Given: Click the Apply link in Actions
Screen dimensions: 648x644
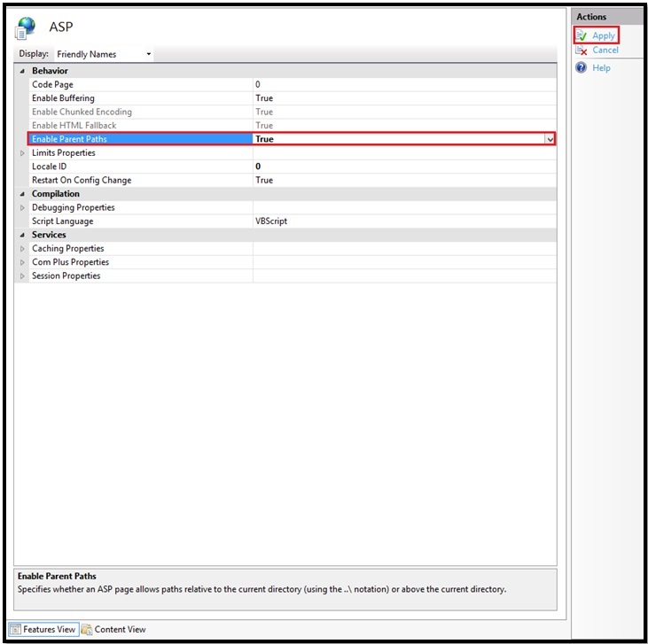Looking at the screenshot, I should tap(604, 35).
